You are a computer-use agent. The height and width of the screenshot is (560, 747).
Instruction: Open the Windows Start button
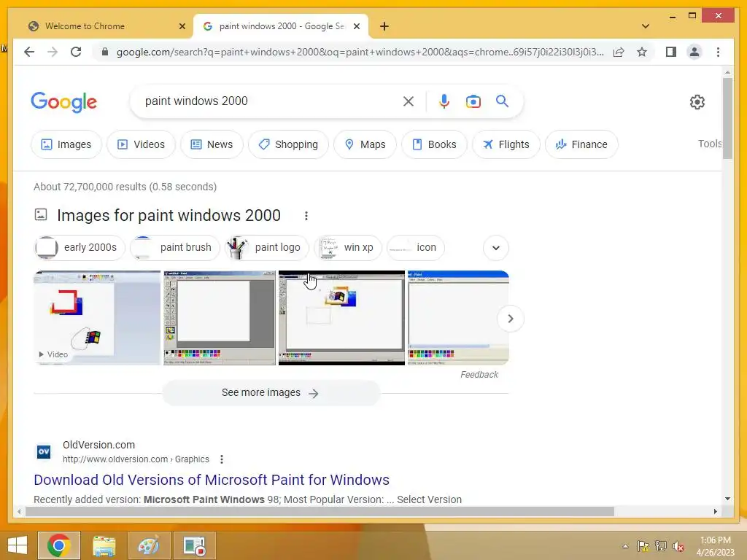click(18, 545)
